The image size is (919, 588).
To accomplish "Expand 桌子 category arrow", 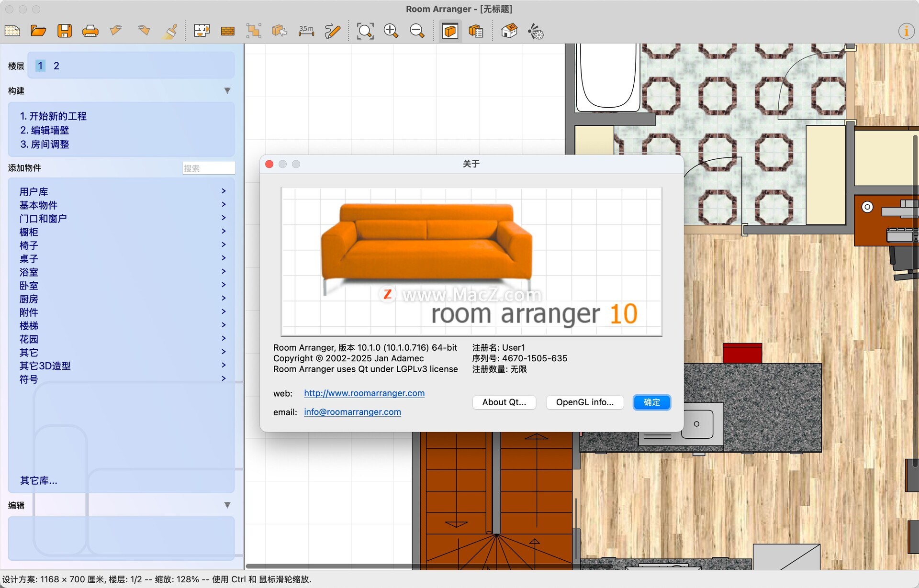I will (224, 258).
